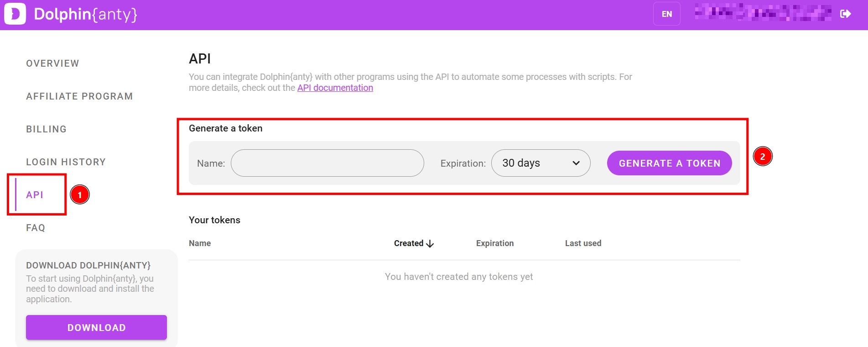This screenshot has height=347, width=868.
Task: Click the Created column header text
Action: [x=409, y=243]
